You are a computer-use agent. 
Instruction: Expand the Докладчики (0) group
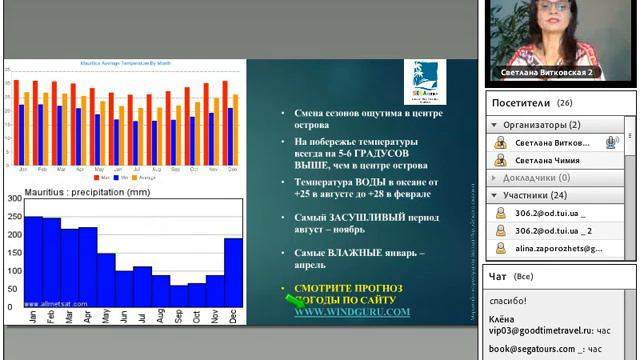[494, 178]
